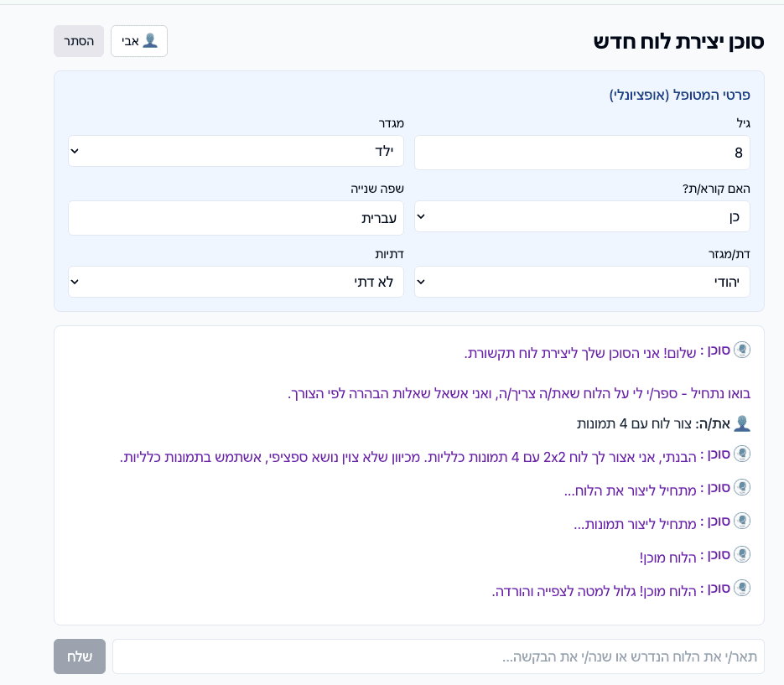Click the הסתר button
The height and width of the screenshot is (685, 784).
(x=79, y=41)
